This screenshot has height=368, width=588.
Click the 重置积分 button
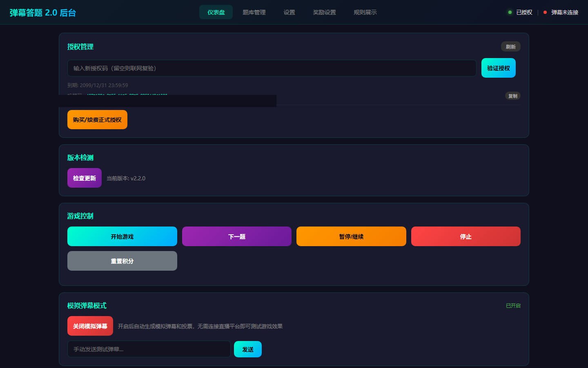point(122,261)
